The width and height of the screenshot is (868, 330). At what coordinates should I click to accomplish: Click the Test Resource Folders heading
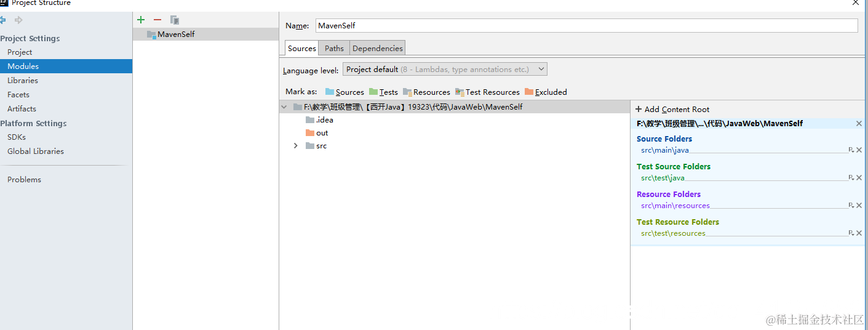click(678, 222)
